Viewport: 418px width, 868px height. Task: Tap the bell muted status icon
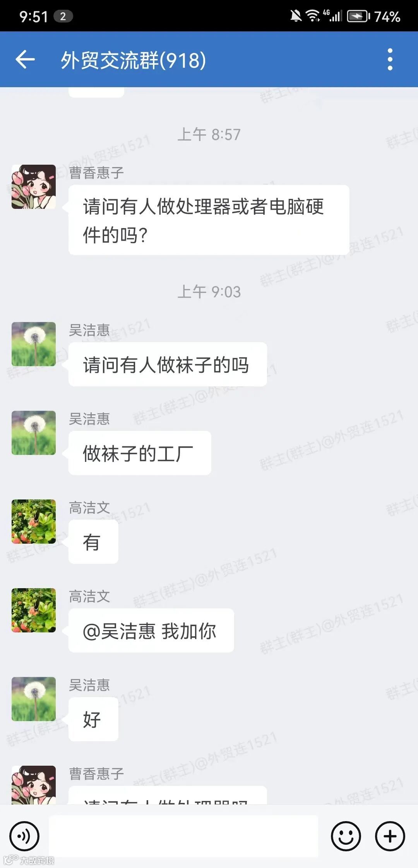(x=296, y=16)
